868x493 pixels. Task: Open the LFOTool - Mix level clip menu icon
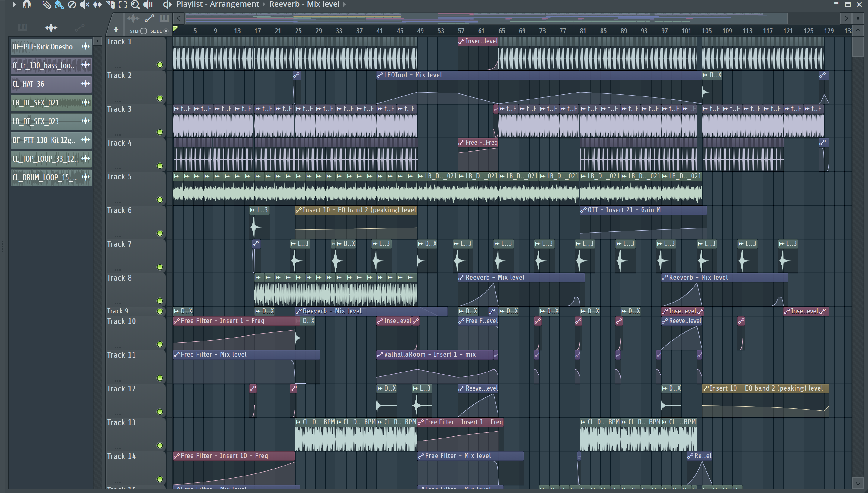pos(380,75)
